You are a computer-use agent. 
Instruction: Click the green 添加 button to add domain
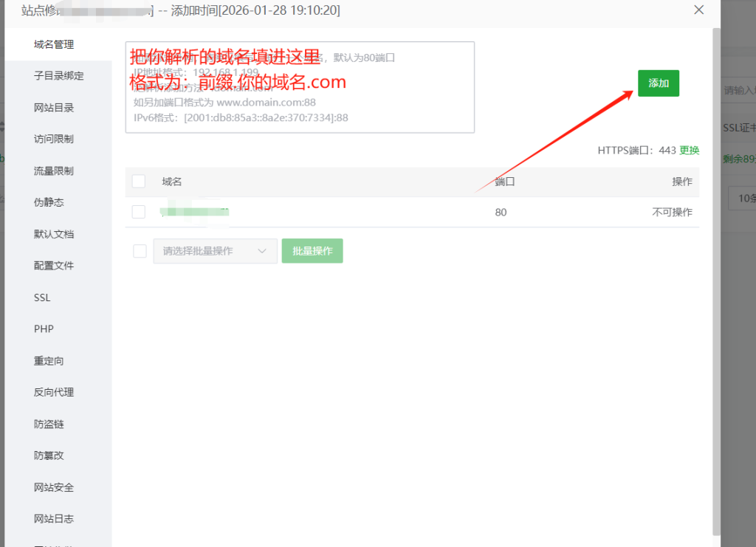658,83
